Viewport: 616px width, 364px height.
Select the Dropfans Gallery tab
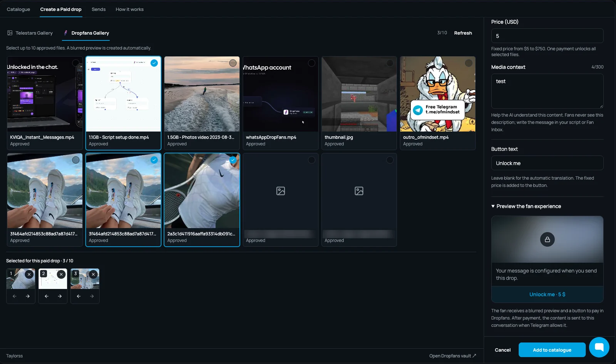tap(86, 33)
